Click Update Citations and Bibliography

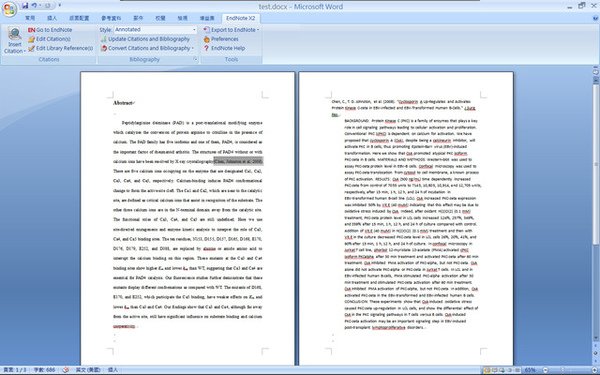[145, 39]
